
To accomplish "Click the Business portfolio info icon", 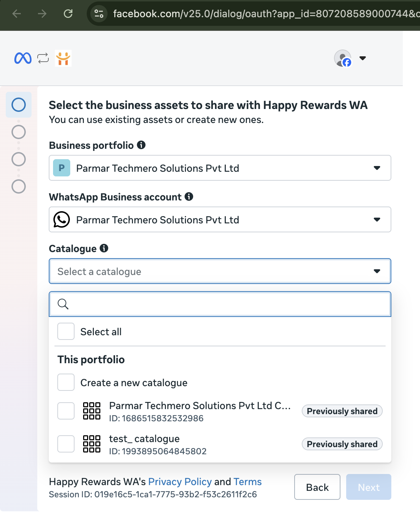I will click(x=141, y=145).
